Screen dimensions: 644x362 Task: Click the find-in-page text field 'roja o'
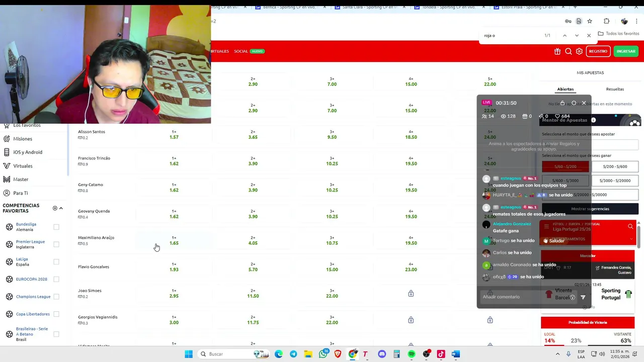click(511, 35)
